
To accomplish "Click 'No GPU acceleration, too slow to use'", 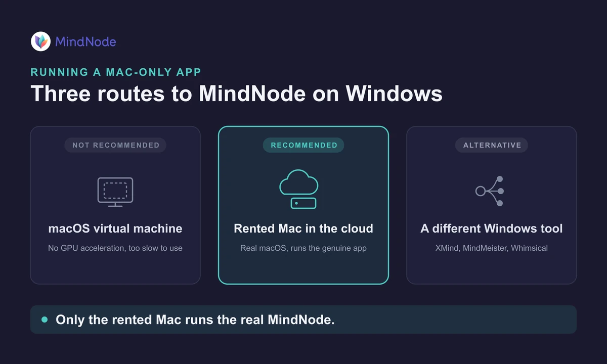I will [x=115, y=248].
